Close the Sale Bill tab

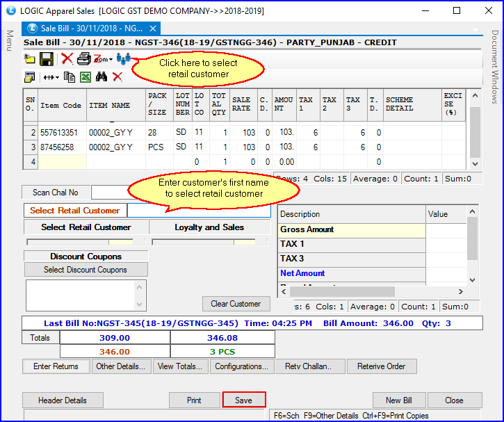(153, 29)
